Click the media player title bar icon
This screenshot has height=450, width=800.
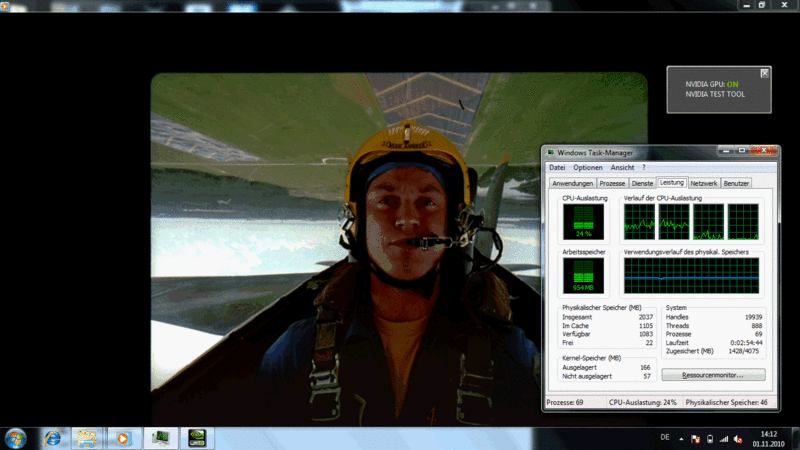click(5, 6)
